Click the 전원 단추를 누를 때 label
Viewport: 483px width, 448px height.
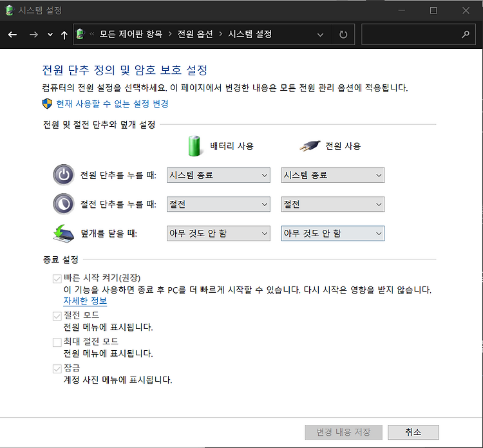[118, 175]
